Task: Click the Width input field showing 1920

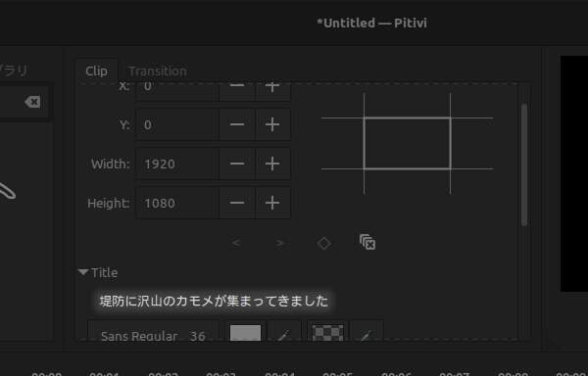Action: tap(177, 164)
